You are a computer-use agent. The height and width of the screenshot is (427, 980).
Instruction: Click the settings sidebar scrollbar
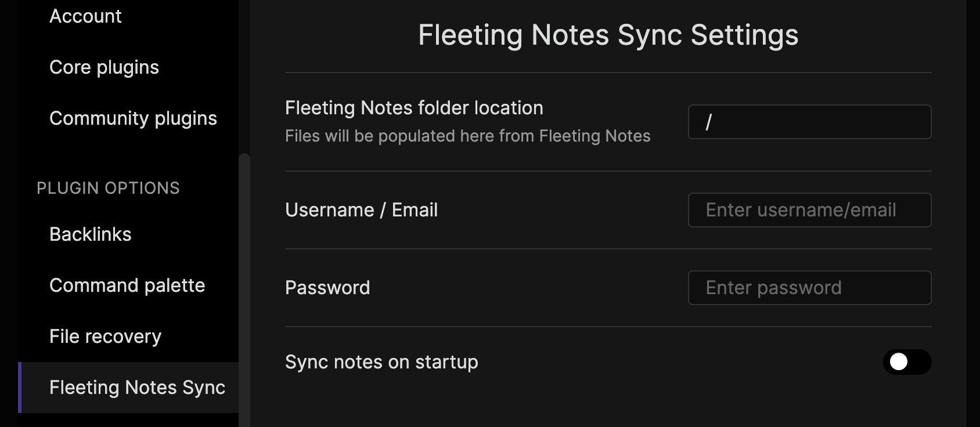pos(244,290)
